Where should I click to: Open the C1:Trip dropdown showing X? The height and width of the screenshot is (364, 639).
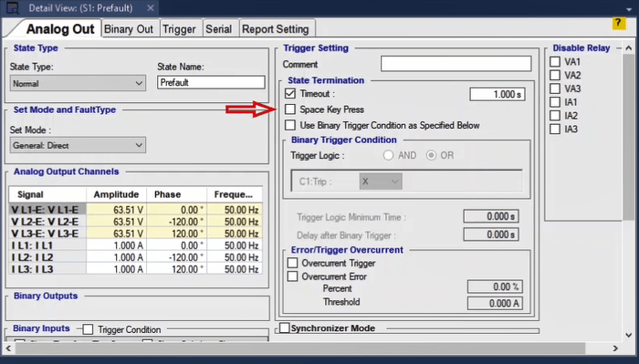(x=381, y=182)
